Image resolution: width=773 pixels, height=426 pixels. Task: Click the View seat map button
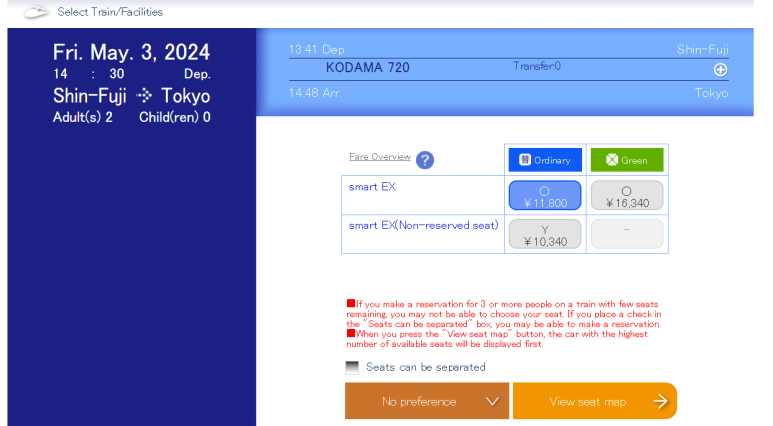[595, 401]
